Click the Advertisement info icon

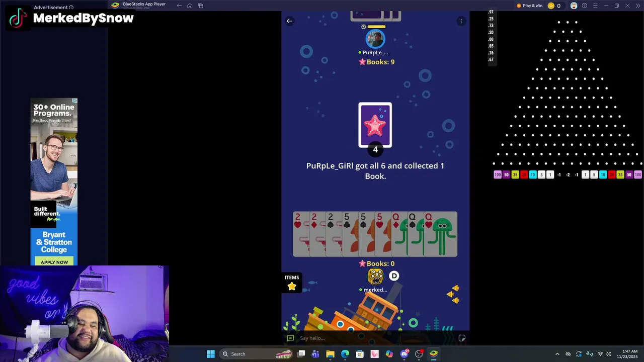(71, 8)
